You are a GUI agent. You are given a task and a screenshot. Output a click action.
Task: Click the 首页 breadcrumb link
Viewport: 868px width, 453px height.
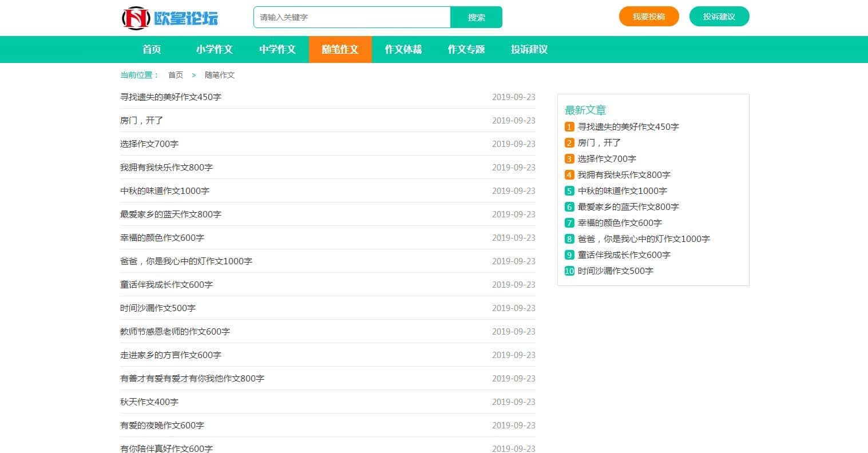(x=176, y=75)
